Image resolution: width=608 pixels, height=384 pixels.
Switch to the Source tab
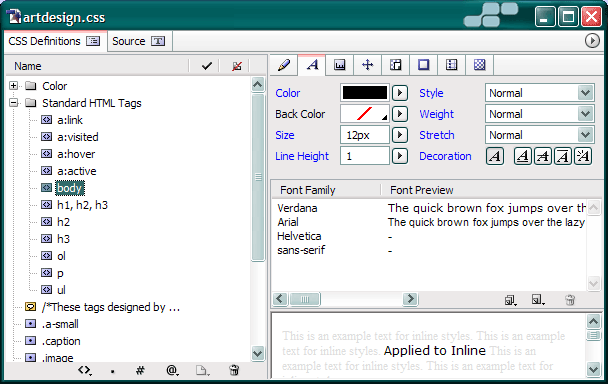(x=139, y=41)
